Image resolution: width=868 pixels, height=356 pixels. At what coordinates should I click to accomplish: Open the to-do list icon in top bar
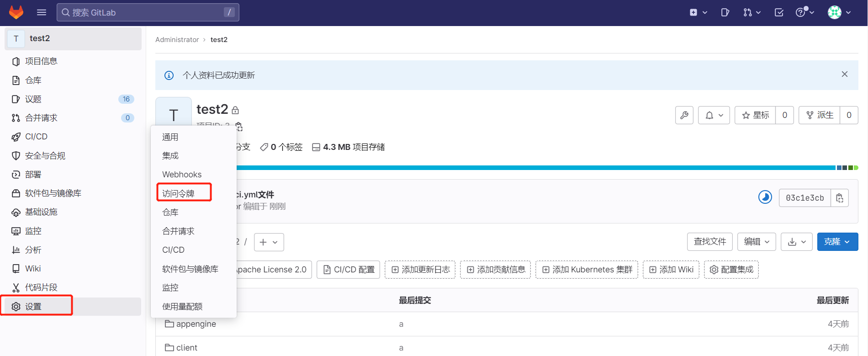click(779, 12)
